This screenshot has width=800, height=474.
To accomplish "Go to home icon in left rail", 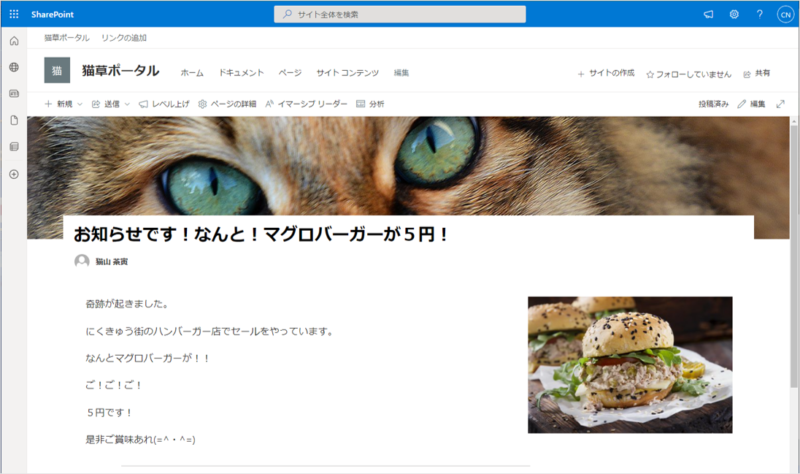I will 14,41.
